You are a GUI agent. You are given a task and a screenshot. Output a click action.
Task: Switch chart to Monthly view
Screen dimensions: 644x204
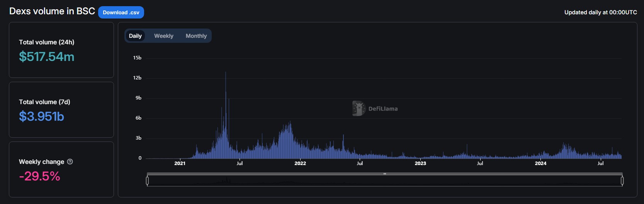(196, 36)
